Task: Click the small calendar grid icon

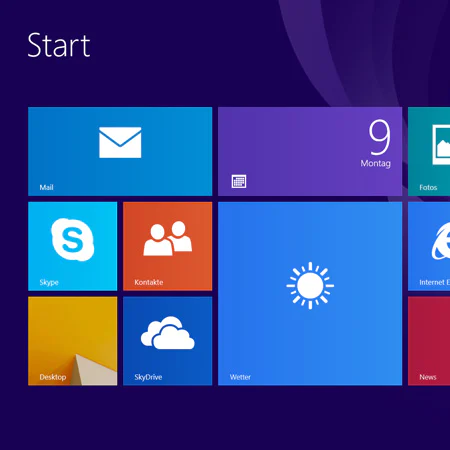Action: pyautogui.click(x=239, y=181)
